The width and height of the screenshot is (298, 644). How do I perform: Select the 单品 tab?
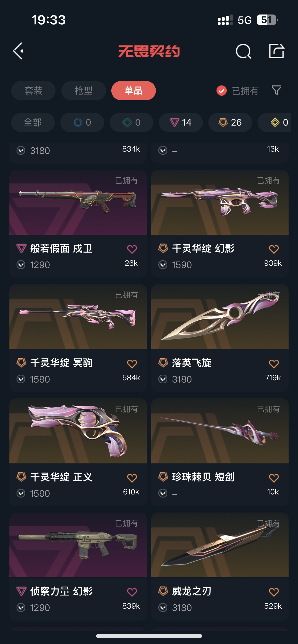coord(133,91)
